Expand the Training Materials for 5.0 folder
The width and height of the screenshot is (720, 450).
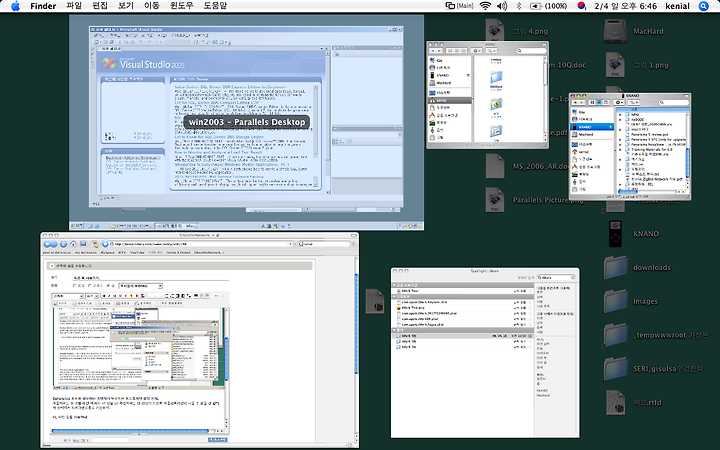tap(620, 150)
